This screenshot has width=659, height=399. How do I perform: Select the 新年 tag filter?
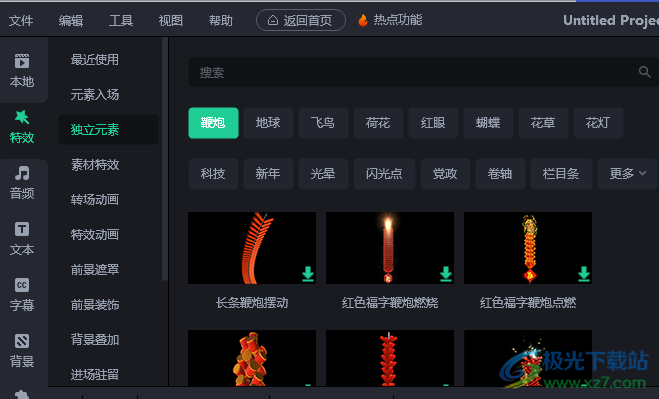tap(268, 174)
